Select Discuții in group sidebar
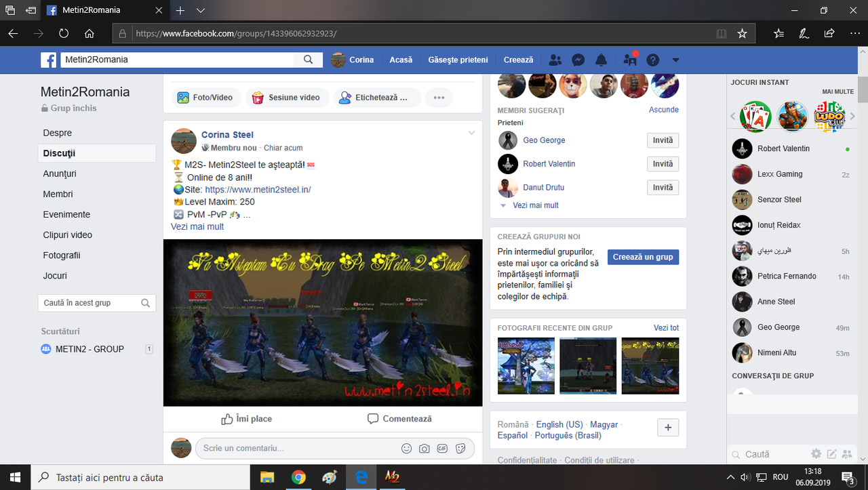The image size is (868, 490). click(97, 153)
